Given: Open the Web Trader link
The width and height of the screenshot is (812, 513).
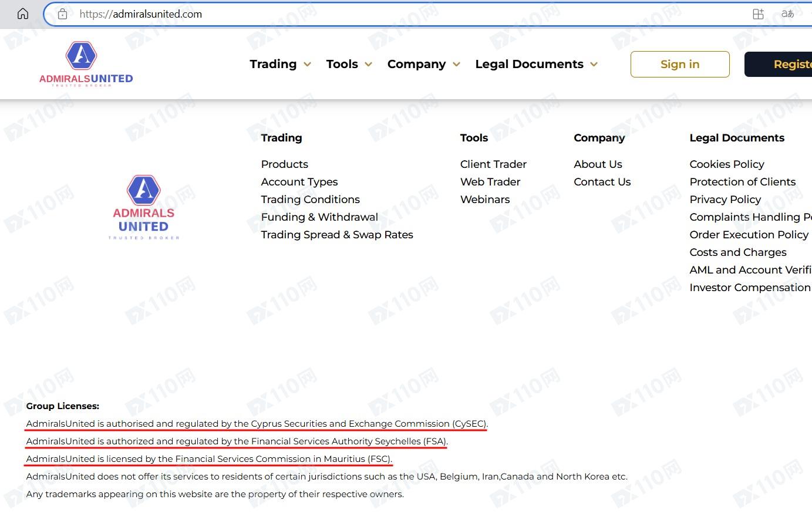Looking at the screenshot, I should [490, 182].
